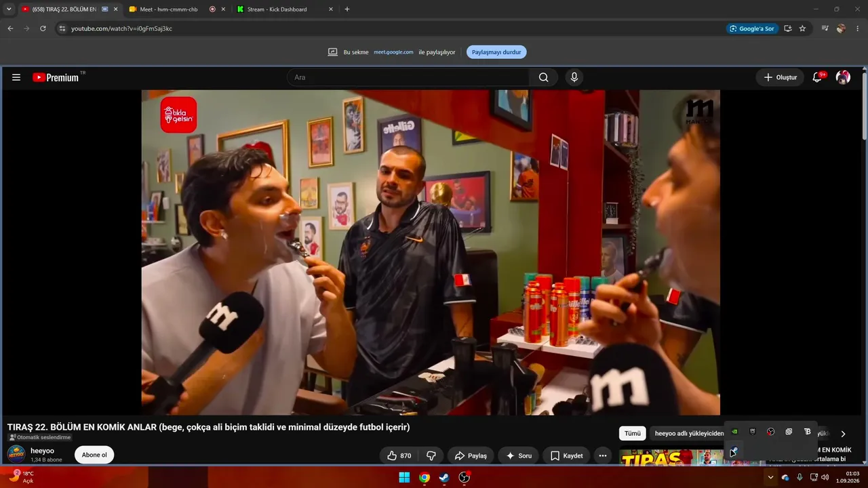Open the weather widget showing 18°C
The image size is (868, 488).
pos(20,477)
